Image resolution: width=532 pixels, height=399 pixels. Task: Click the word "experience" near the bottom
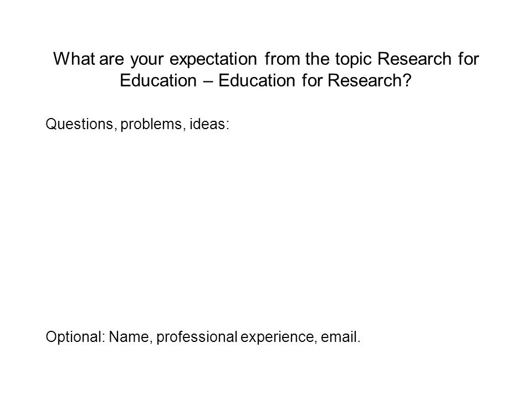point(277,337)
